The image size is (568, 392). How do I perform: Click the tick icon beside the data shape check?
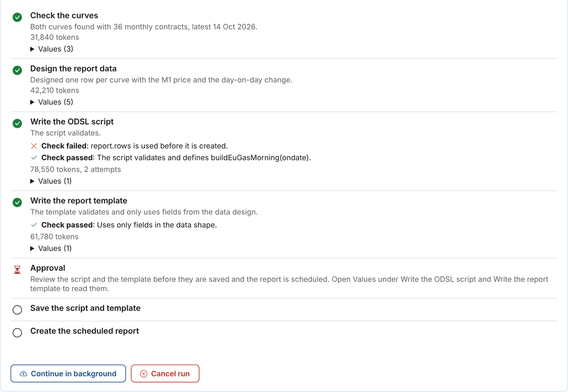tap(34, 225)
